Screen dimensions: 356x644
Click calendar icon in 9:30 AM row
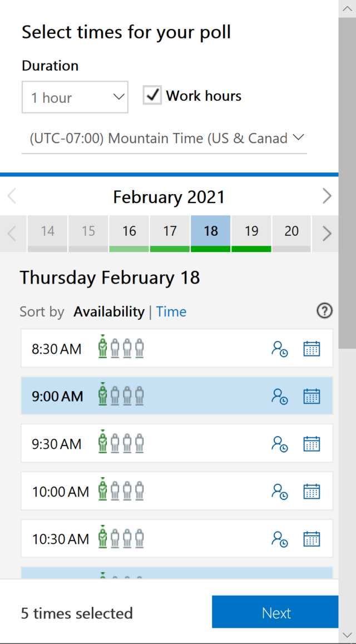click(x=311, y=444)
